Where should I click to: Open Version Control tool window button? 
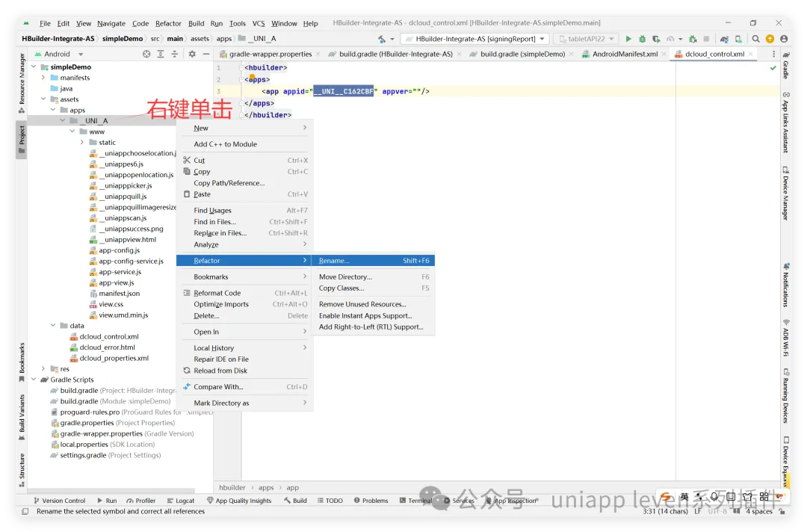pos(59,501)
